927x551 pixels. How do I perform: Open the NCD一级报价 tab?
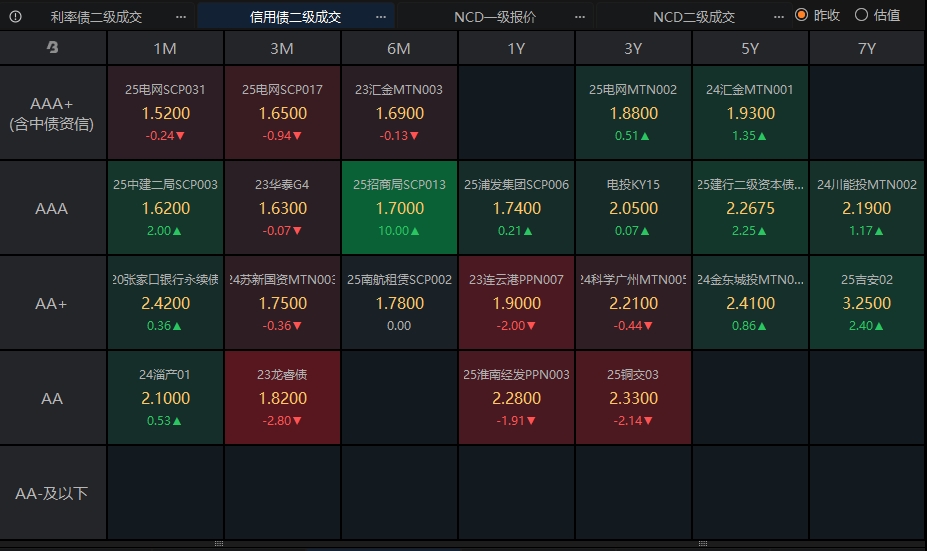pos(495,17)
